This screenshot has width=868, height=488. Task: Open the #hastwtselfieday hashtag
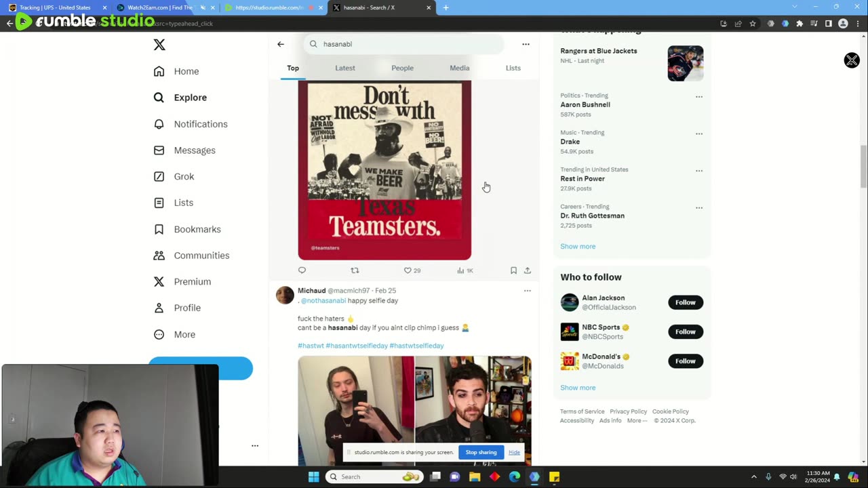point(416,346)
